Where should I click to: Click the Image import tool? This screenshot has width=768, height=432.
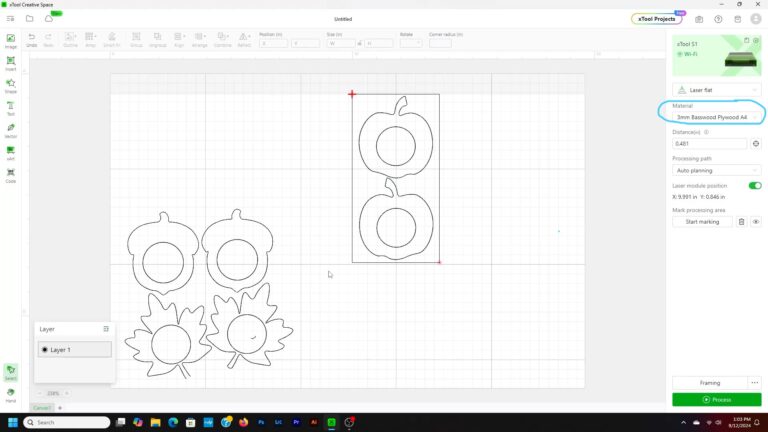click(x=11, y=40)
